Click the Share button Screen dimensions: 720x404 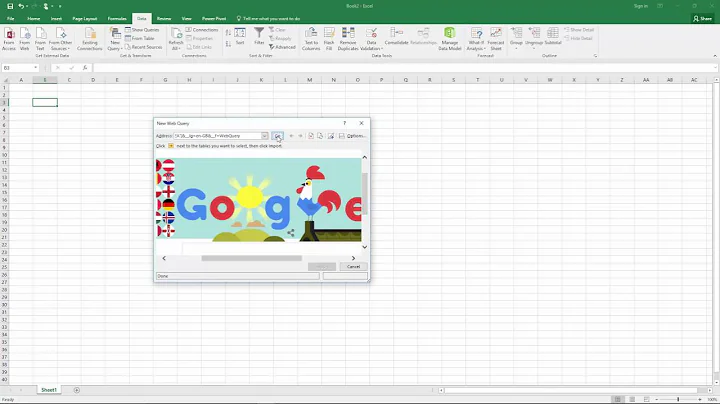703,19
